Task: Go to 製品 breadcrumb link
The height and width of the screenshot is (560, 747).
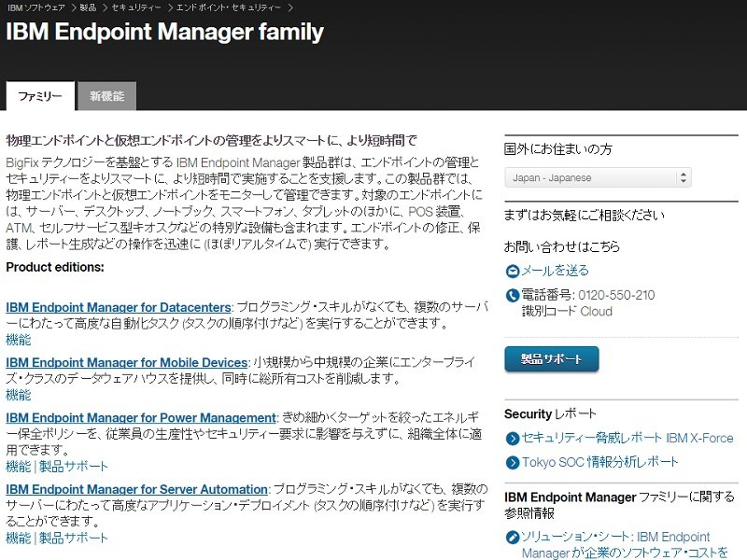Action: (88, 7)
